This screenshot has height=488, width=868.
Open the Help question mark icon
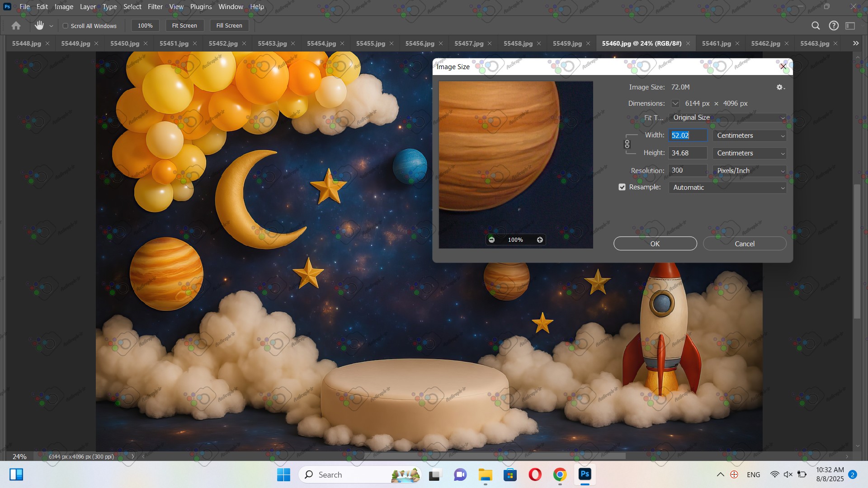tap(834, 26)
